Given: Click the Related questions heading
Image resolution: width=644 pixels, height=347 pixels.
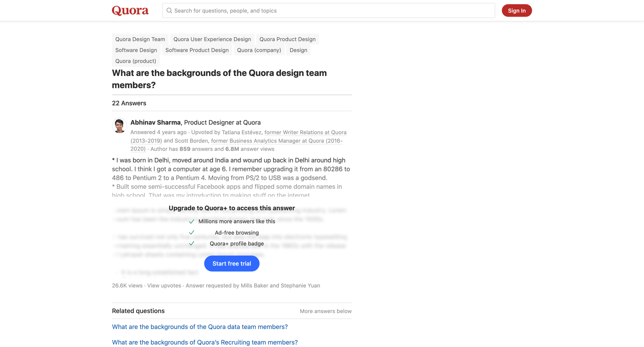Looking at the screenshot, I should tap(138, 311).
